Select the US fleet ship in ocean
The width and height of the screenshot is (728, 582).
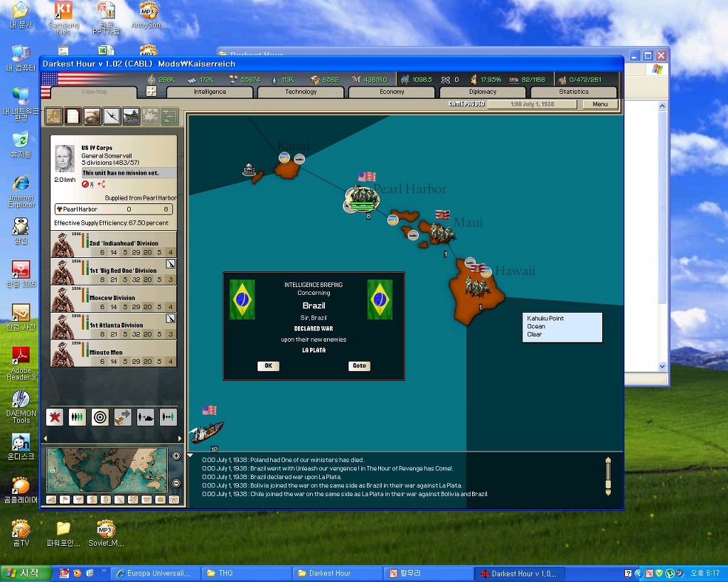207,431
